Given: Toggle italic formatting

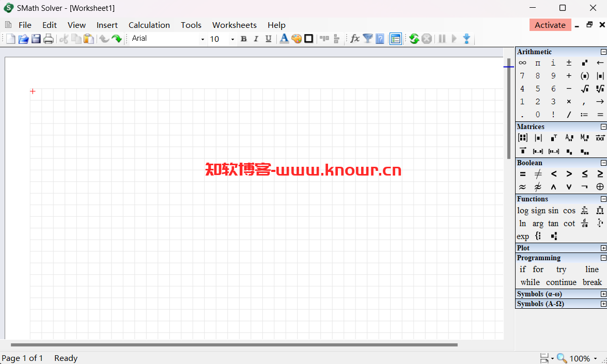Looking at the screenshot, I should tap(256, 39).
